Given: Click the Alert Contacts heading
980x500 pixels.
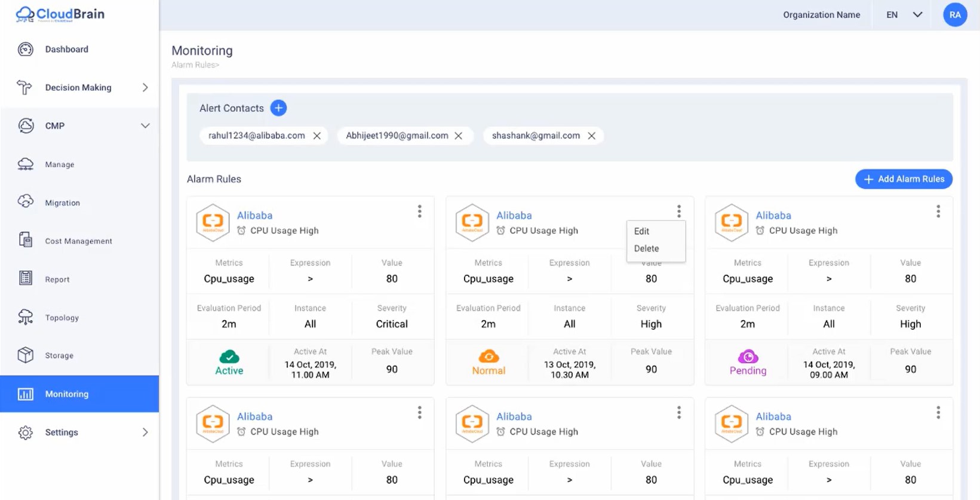Looking at the screenshot, I should [232, 108].
